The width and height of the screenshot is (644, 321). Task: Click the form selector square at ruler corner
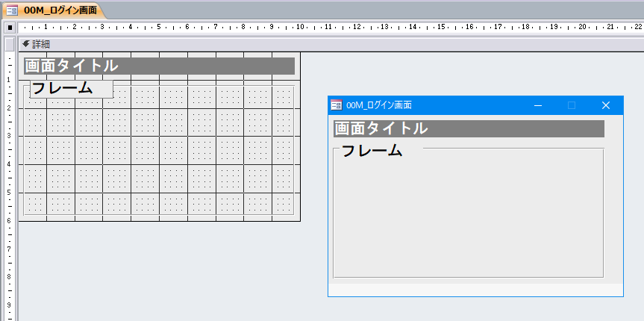(x=10, y=28)
